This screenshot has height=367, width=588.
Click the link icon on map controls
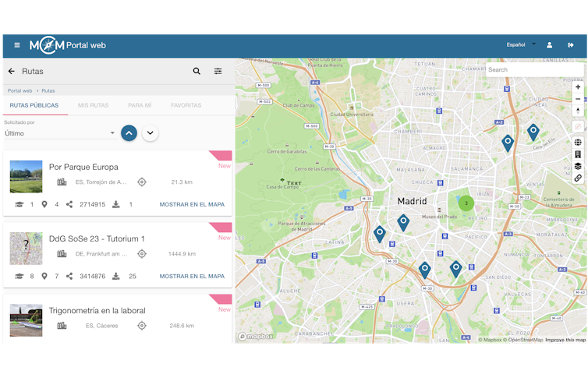pos(578,178)
